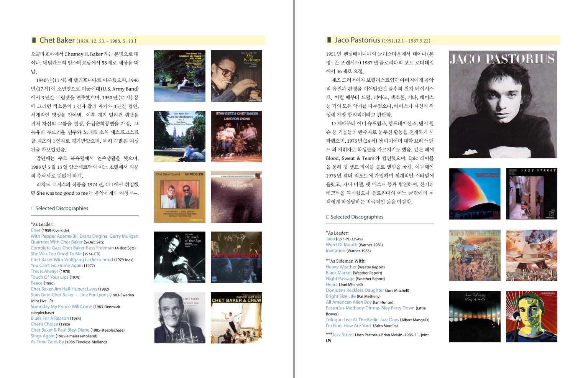Open 'Chet Baker With Wolfgang Lackerschmid' link
This screenshot has height=378, width=588.
[x=72, y=260]
